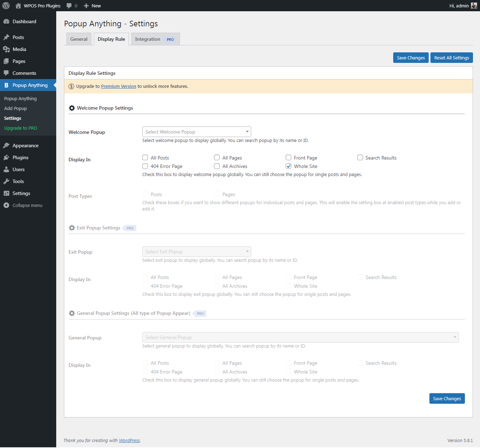Click the Dashboard gauge icon in sidebar
The width and height of the screenshot is (480, 448).
tap(6, 21)
